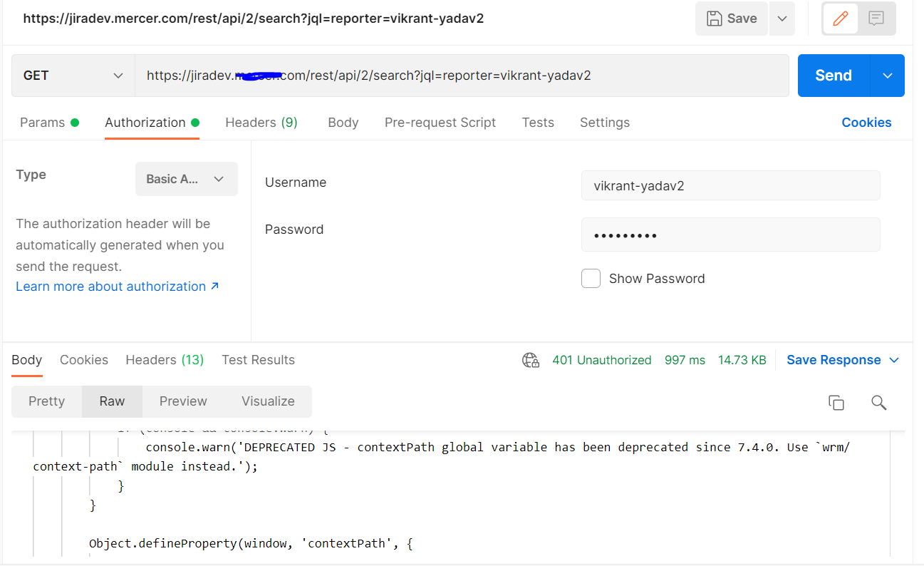Open the Pre-request Script tab
Image resolution: width=924 pixels, height=566 pixels.
[x=440, y=122]
